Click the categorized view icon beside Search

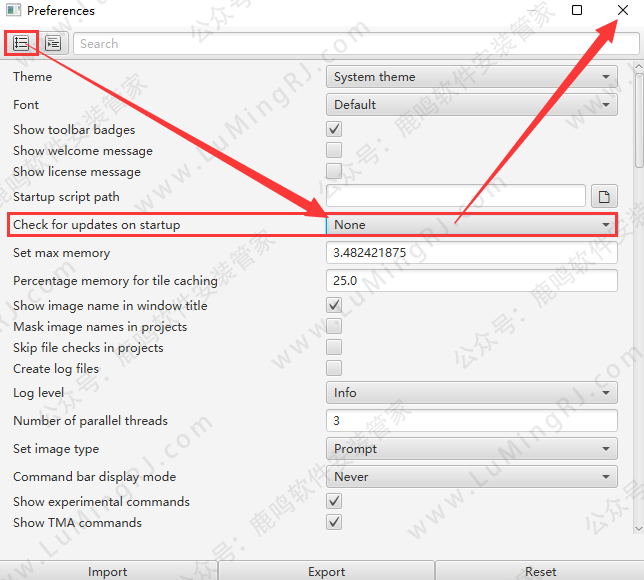[52, 43]
